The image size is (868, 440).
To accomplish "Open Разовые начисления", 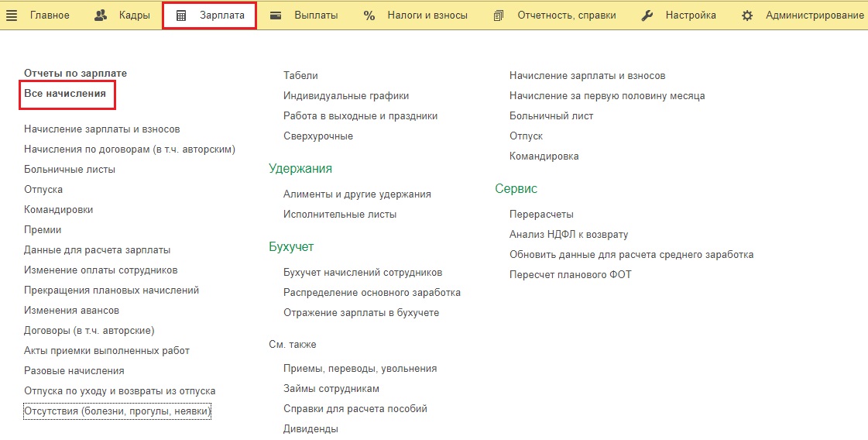I will [x=74, y=371].
